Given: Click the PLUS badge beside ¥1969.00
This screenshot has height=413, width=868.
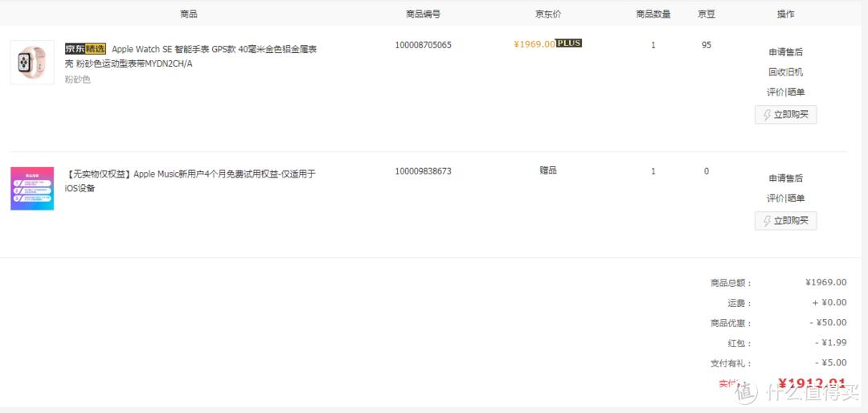Looking at the screenshot, I should (568, 43).
